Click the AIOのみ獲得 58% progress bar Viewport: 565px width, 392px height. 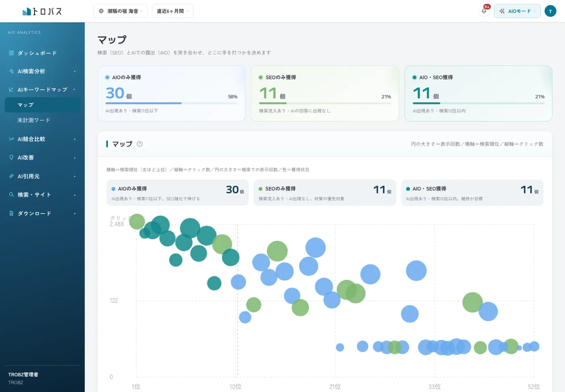tap(172, 103)
